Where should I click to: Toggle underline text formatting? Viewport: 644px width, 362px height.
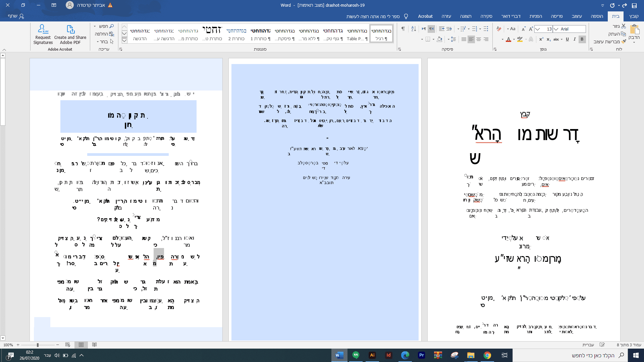point(567,39)
